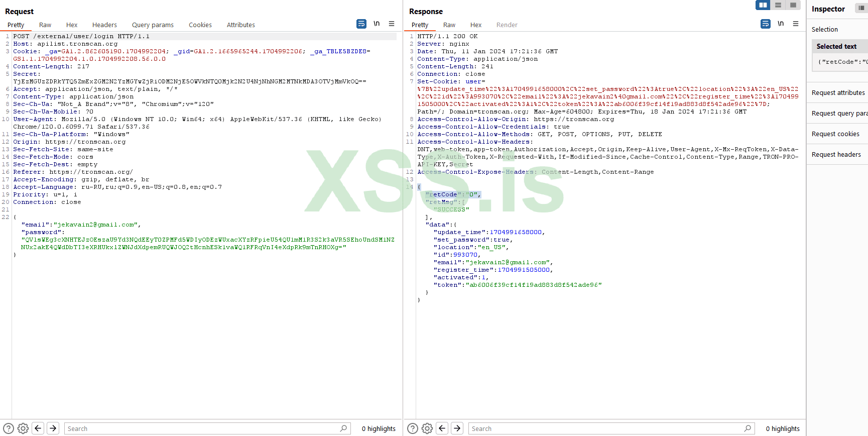868x436 pixels.
Task: Open Response panel hamburger options menu
Action: pyautogui.click(x=796, y=24)
